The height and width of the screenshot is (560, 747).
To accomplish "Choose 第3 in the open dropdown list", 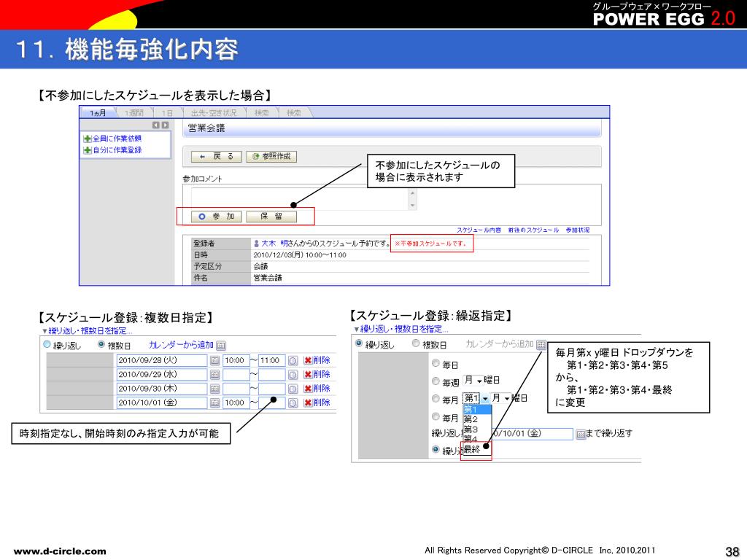I will pos(477,429).
